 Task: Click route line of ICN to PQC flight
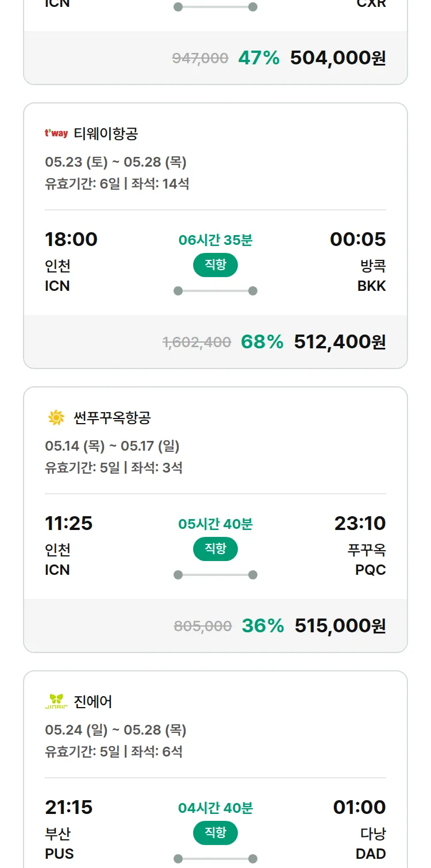click(215, 575)
